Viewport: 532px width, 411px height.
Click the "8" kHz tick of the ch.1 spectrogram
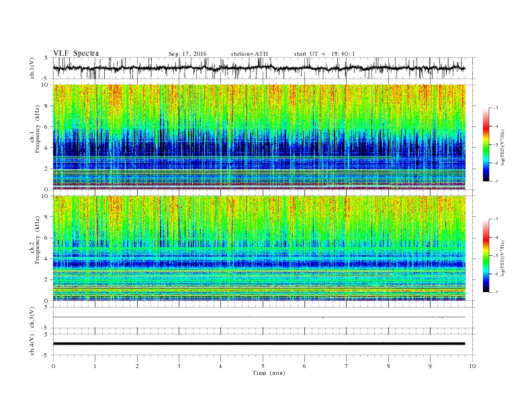coord(47,106)
